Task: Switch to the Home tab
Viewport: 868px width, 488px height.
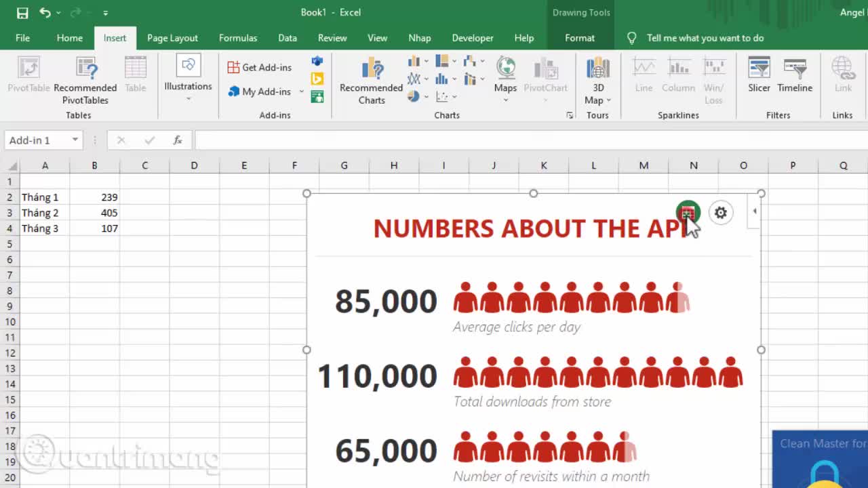Action: pos(70,38)
